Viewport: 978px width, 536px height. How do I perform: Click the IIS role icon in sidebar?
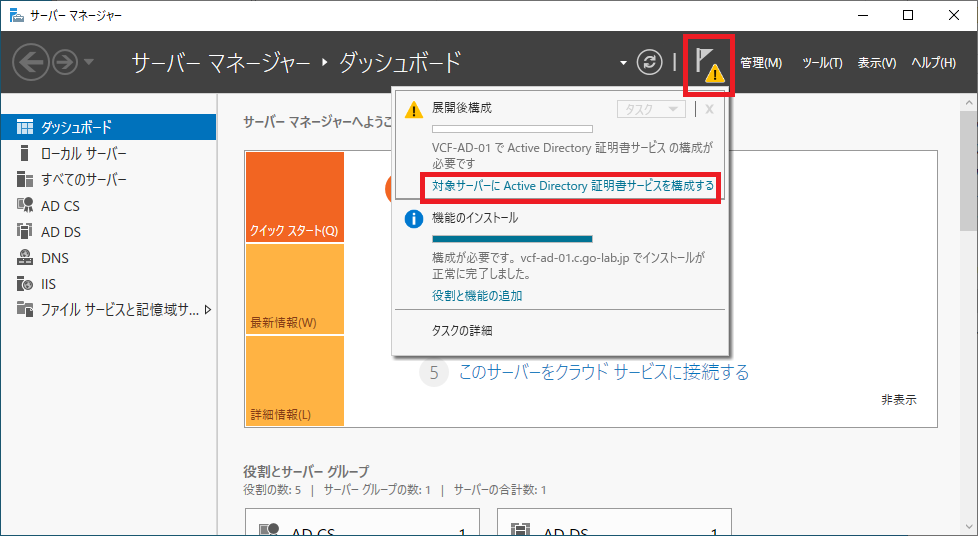(25, 284)
